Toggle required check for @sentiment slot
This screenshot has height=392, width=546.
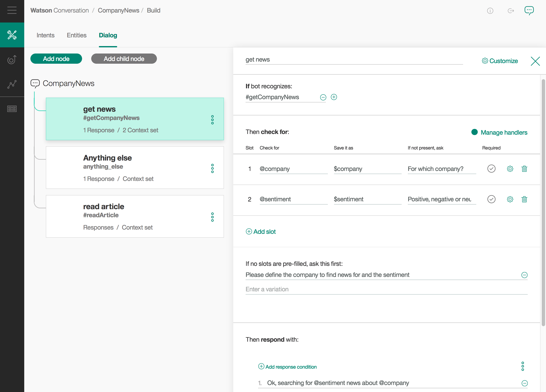(x=491, y=199)
